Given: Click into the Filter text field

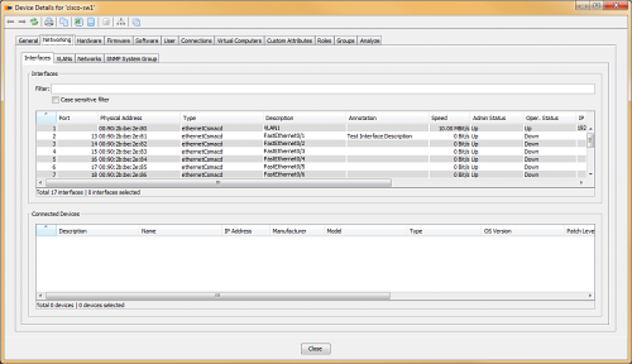Looking at the screenshot, I should pyautogui.click(x=316, y=88).
